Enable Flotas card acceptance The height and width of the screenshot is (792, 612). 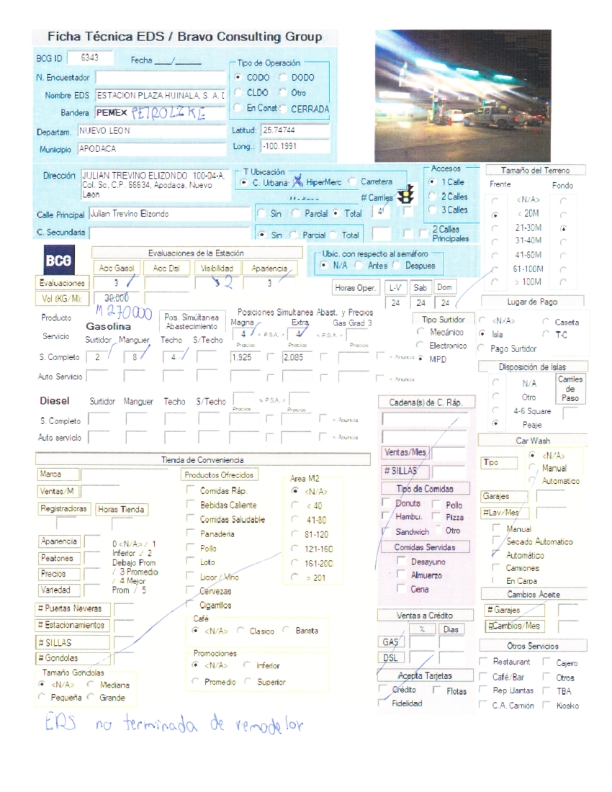pos(436,690)
